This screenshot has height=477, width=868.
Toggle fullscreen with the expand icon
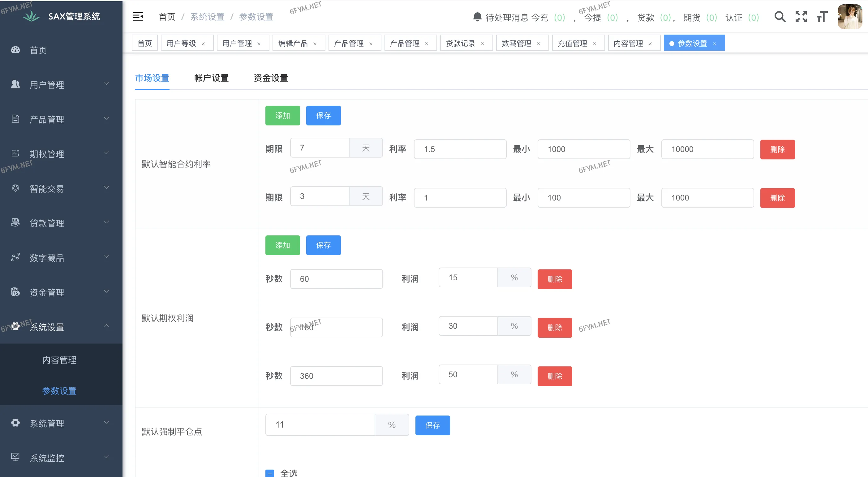coord(801,16)
